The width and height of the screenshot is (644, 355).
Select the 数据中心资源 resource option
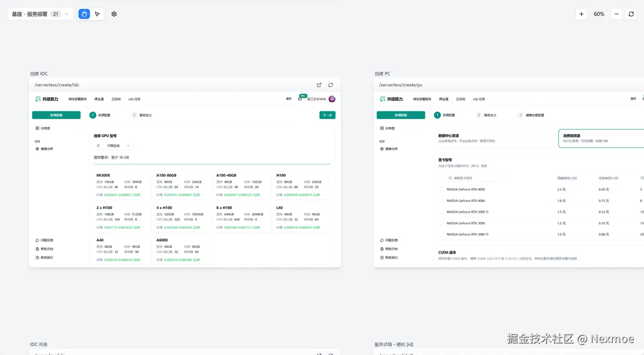pyautogui.click(x=495, y=138)
